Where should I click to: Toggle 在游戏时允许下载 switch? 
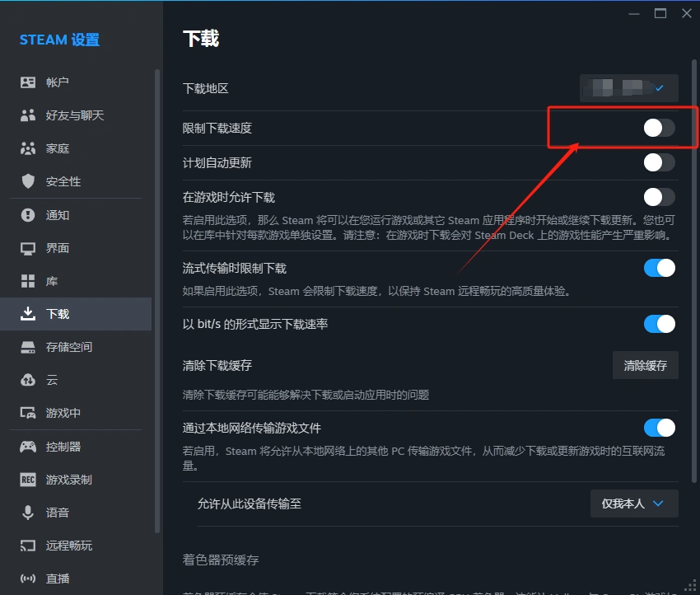(x=658, y=197)
